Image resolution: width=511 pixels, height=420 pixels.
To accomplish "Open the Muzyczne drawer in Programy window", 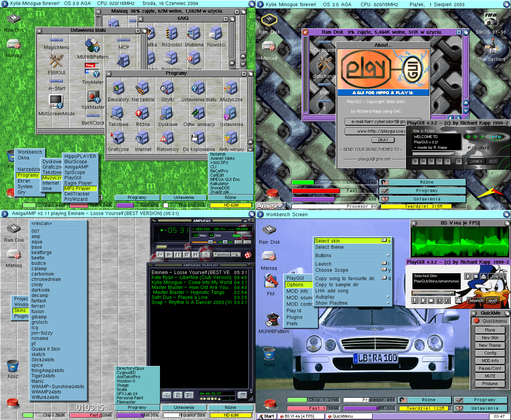I will tap(231, 91).
